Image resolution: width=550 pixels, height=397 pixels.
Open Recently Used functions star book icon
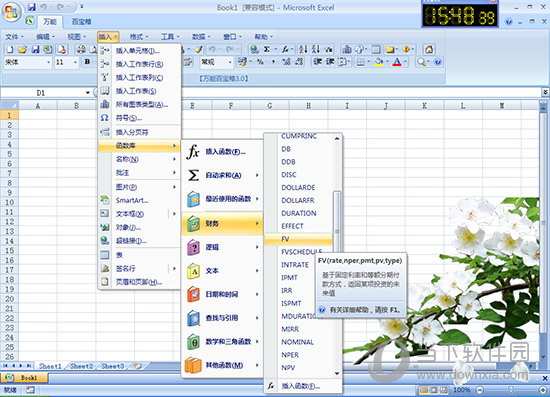point(193,199)
